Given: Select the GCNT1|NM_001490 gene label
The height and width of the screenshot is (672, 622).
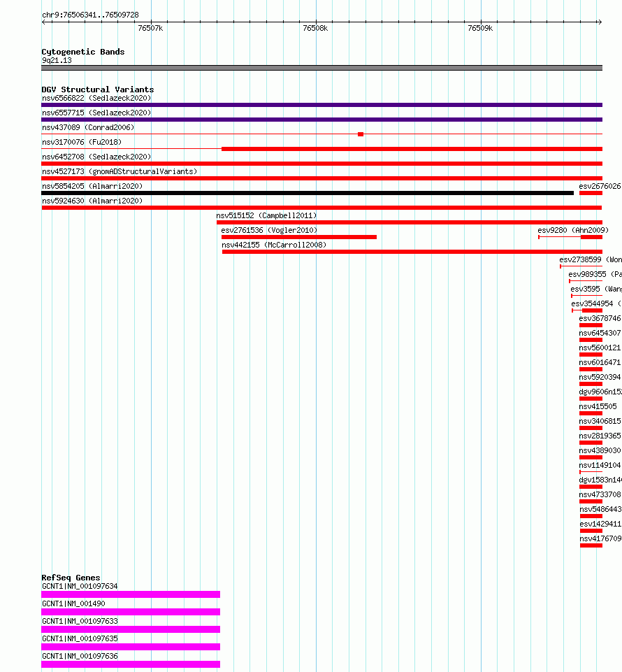Looking at the screenshot, I should (x=73, y=603).
